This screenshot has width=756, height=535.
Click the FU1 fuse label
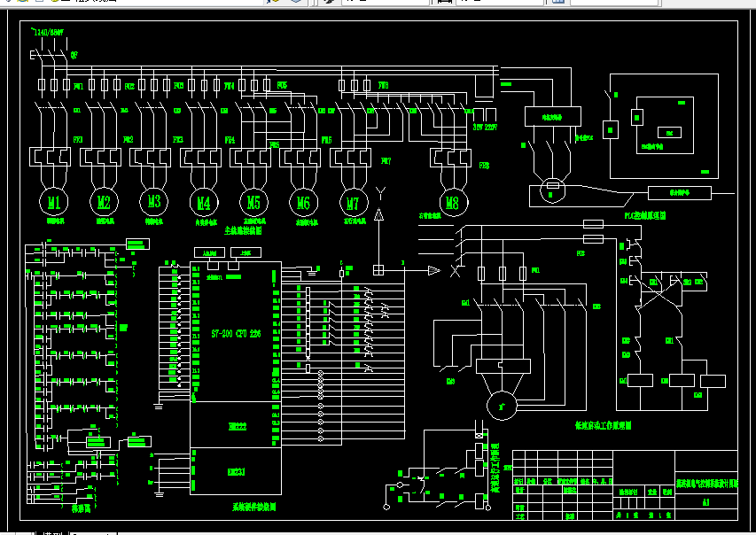tap(78, 86)
